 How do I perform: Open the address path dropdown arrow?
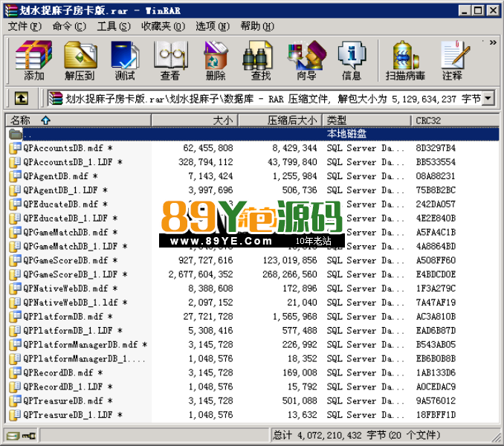(488, 98)
